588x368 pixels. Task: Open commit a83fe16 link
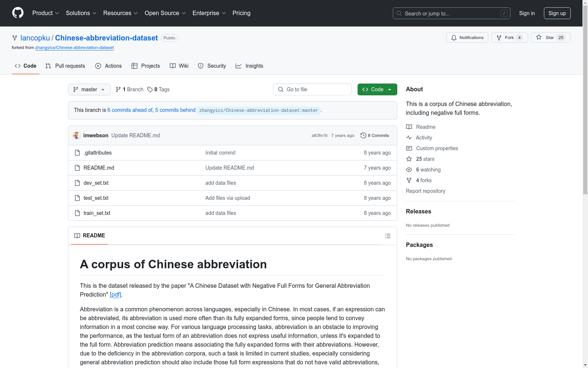[x=319, y=135]
